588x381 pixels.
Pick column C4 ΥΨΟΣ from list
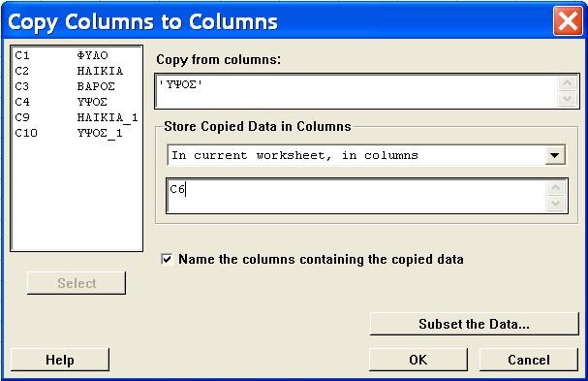[77, 102]
